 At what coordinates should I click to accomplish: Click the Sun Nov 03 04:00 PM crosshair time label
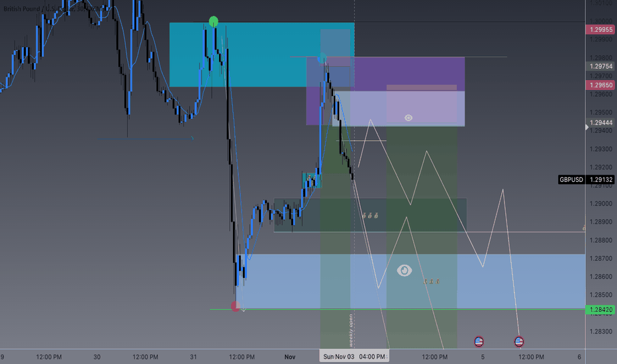[x=354, y=357]
